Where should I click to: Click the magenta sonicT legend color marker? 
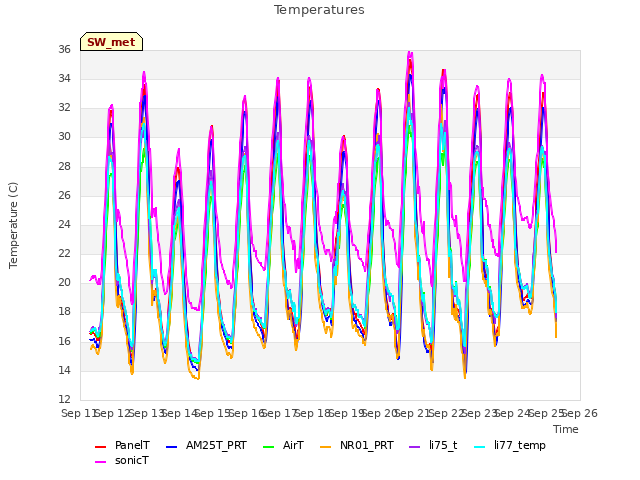click(100, 462)
